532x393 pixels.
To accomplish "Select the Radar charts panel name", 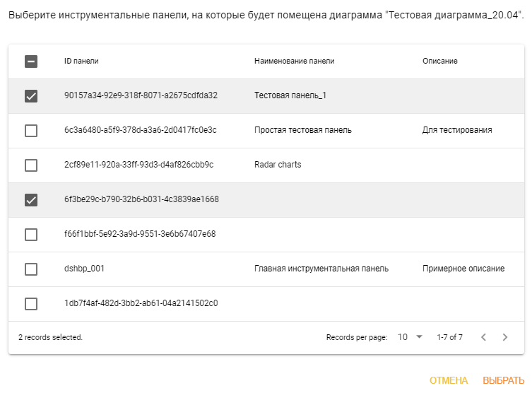I will click(x=278, y=165).
